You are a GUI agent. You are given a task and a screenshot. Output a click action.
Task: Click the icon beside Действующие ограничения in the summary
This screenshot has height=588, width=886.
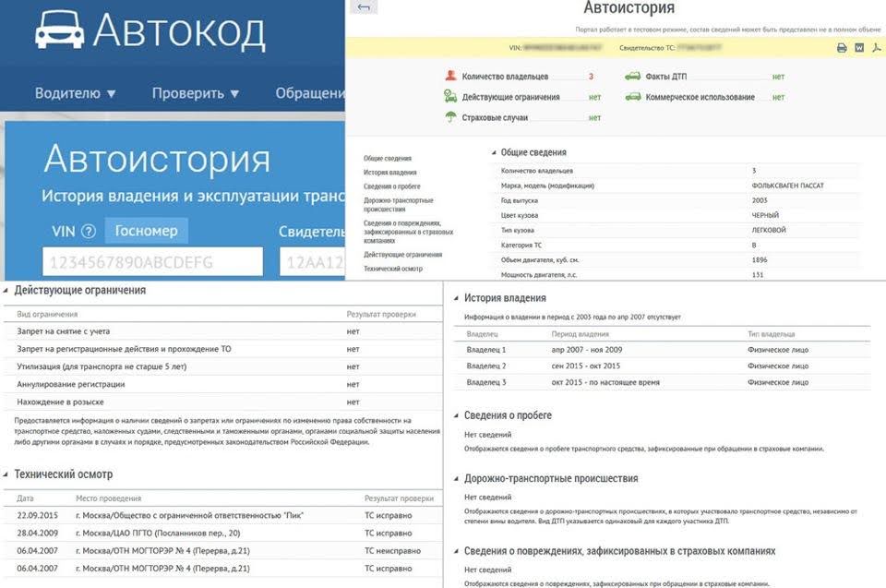450,97
